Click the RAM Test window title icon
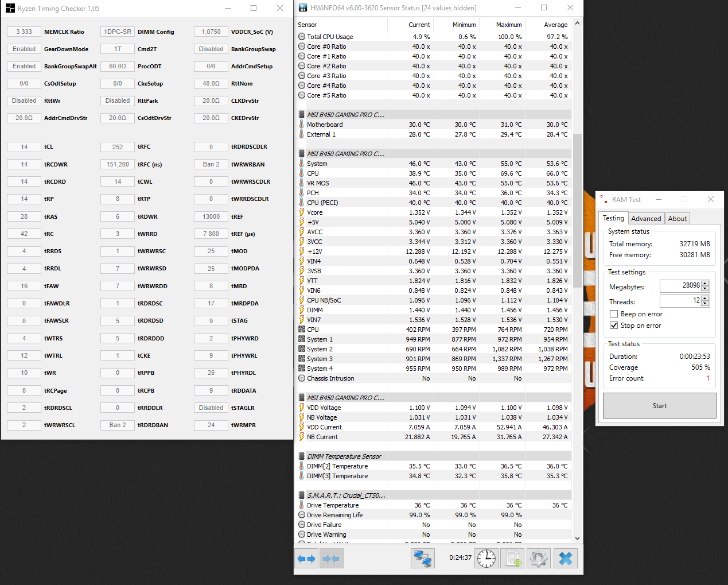728x585 pixels. tap(604, 199)
